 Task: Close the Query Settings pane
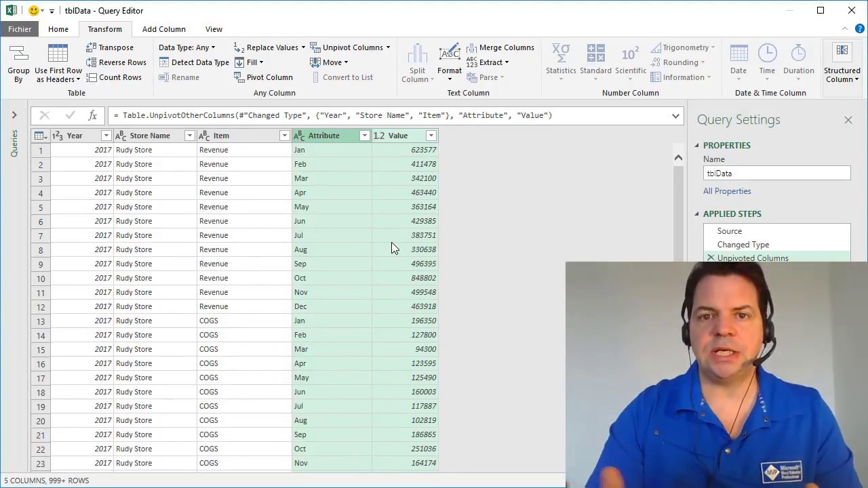click(848, 120)
